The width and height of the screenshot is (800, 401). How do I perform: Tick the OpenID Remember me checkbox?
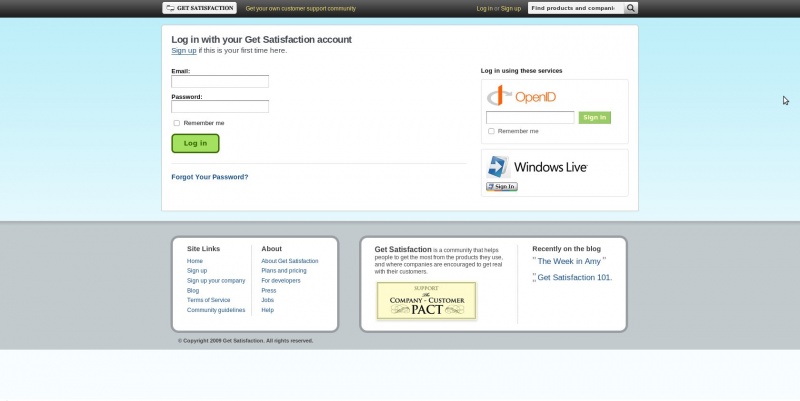pos(491,131)
